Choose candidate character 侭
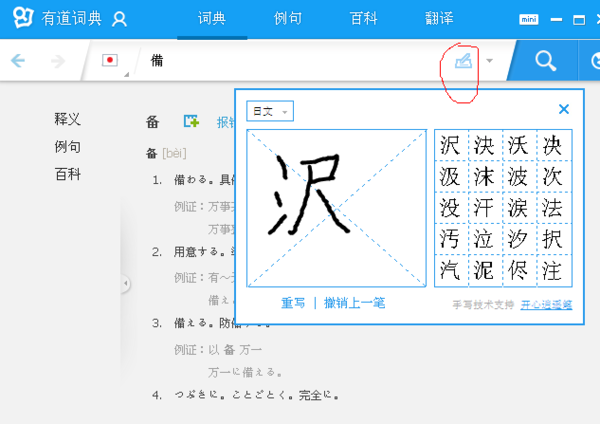Image resolution: width=600 pixels, height=424 pixels. 518,271
